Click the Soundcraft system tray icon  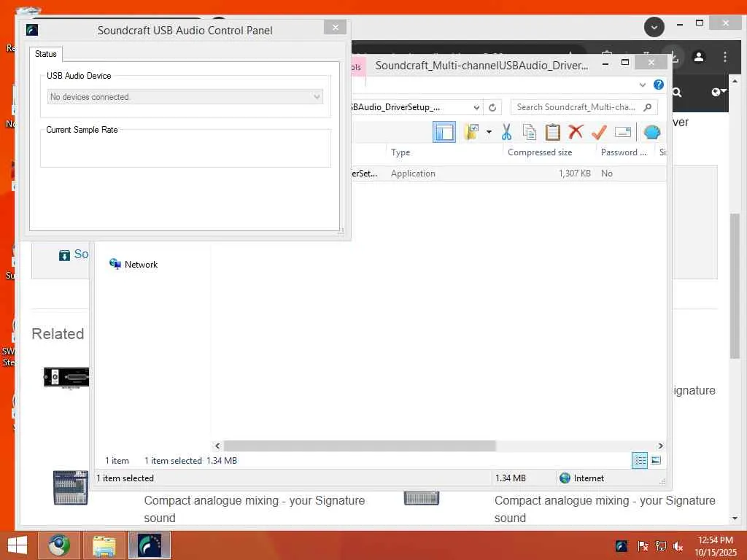point(622,546)
